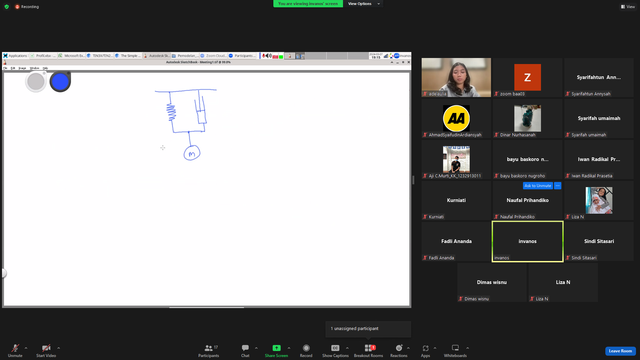Viewport: 640px width, 360px height.
Task: Click the Iwan Radikal Prasetia tile
Action: [x=599, y=159]
